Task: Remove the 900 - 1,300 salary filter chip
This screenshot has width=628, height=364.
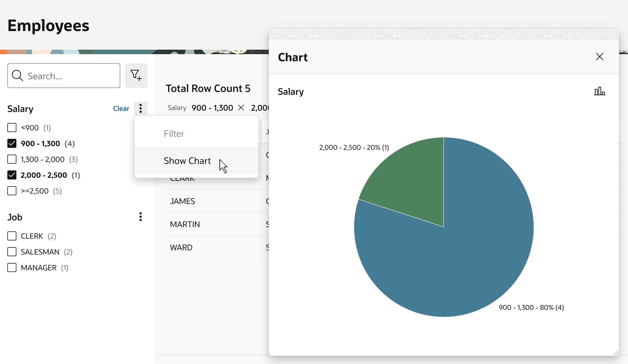Action: coord(241,108)
